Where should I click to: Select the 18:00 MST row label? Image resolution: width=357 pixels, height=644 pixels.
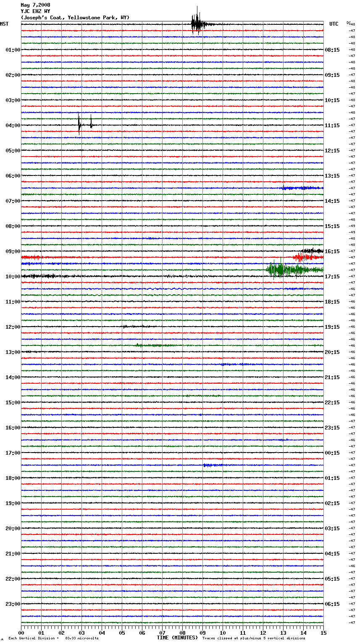[x=13, y=478]
